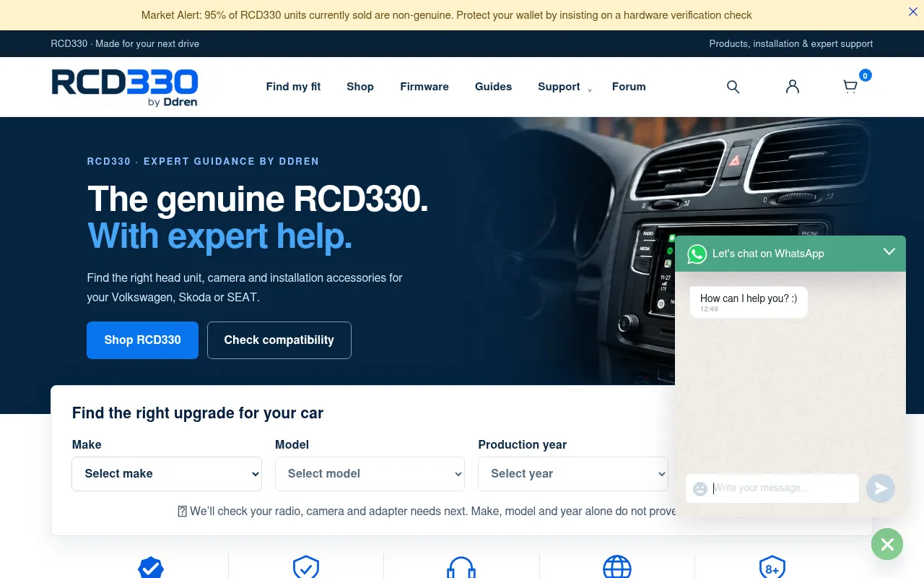Screen dimensions: 924x578
Task: Click the Shop RCD330 button
Action: point(142,340)
